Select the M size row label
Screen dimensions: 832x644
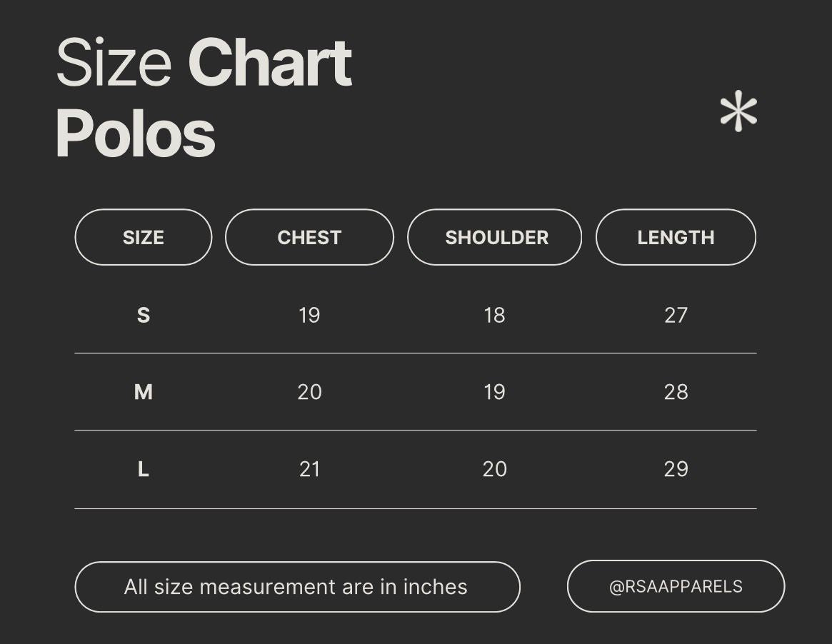tap(144, 392)
